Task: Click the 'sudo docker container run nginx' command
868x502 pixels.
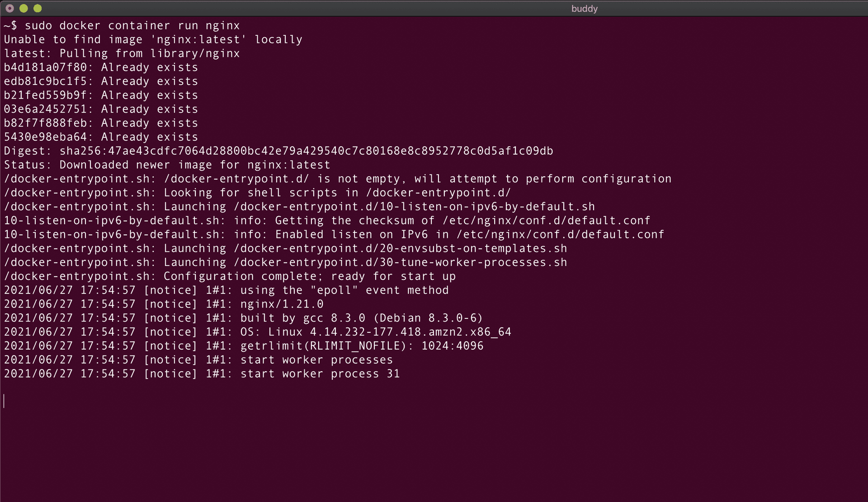Action: click(x=132, y=26)
